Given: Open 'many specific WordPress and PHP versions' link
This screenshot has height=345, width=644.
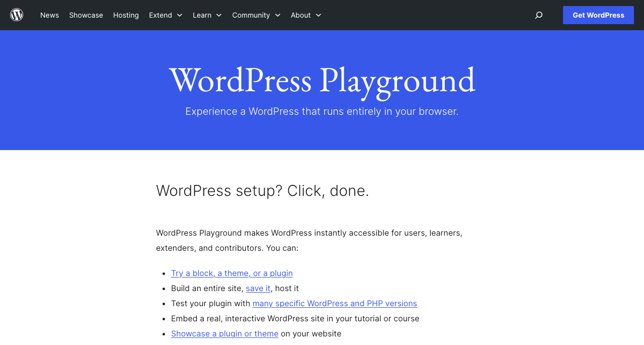Looking at the screenshot, I should (335, 303).
